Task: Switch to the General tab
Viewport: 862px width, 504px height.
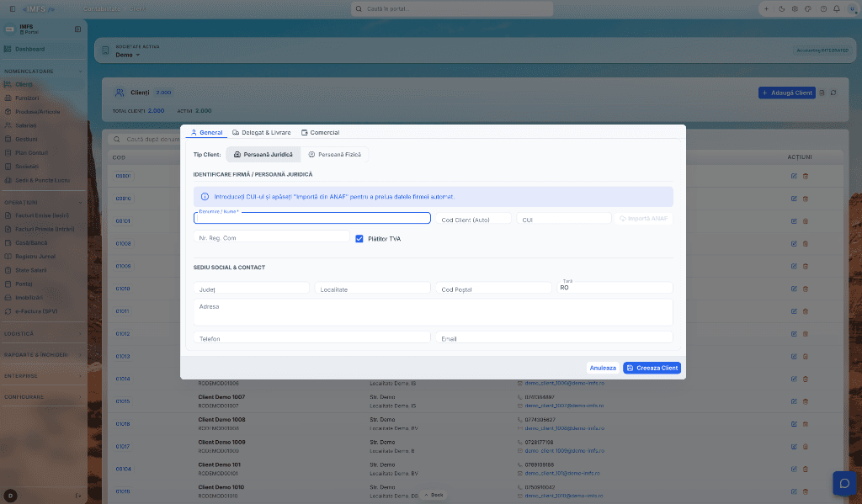Action: 207,132
